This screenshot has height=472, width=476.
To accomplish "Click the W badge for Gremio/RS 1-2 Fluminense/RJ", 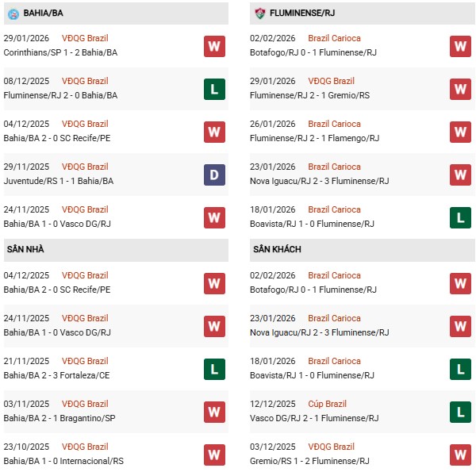I will pyautogui.click(x=460, y=455).
